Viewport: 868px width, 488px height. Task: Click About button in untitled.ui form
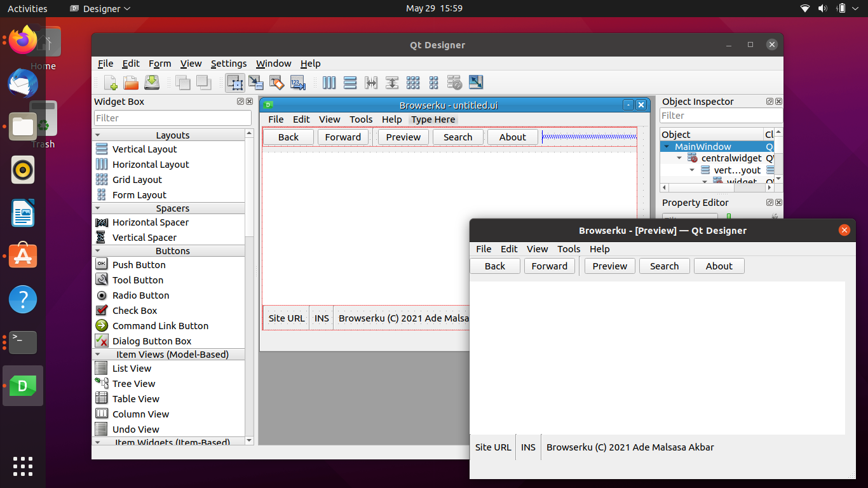click(x=513, y=137)
